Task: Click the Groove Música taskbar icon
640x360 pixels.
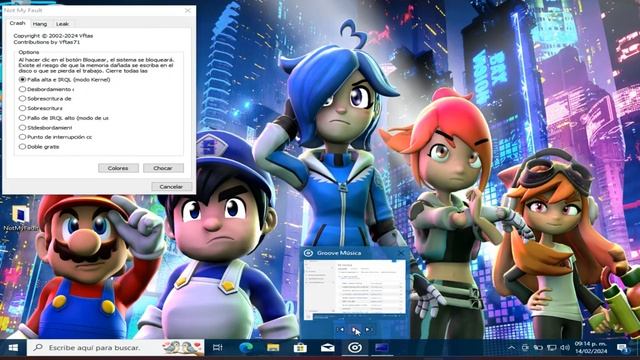Action: coord(355,348)
